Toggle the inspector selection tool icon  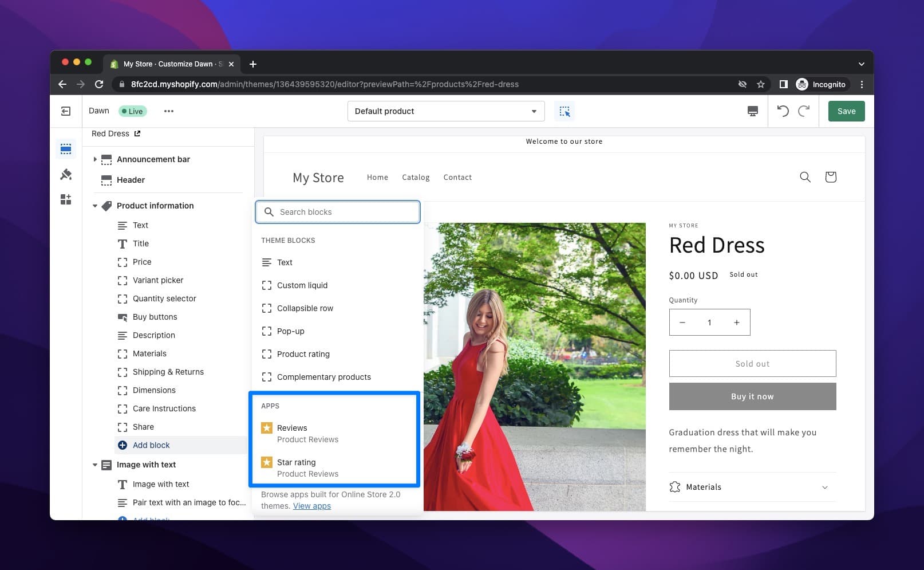pyautogui.click(x=564, y=111)
